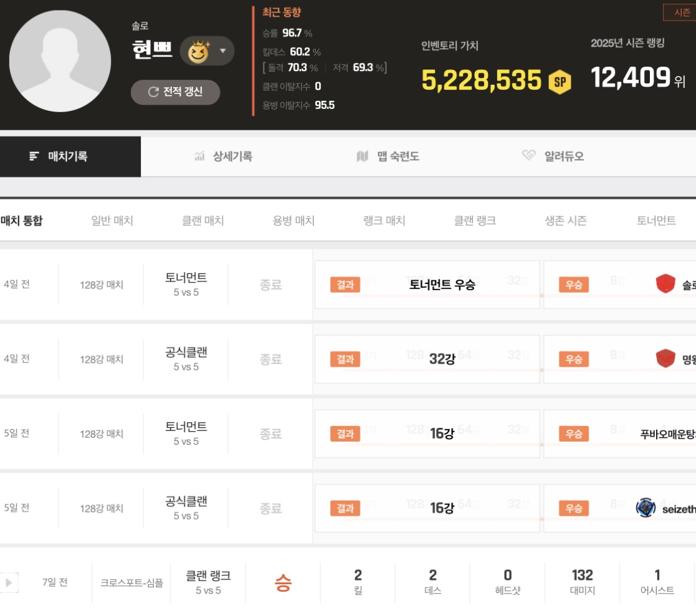Click the map icon on 맵 숙련도
The image size is (696, 616).
(x=362, y=157)
